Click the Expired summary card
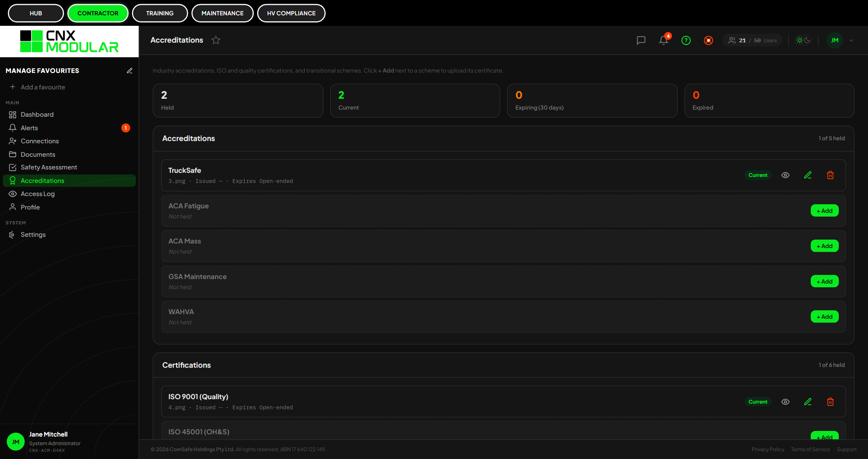Screen dimensions: 868x459 (769, 101)
